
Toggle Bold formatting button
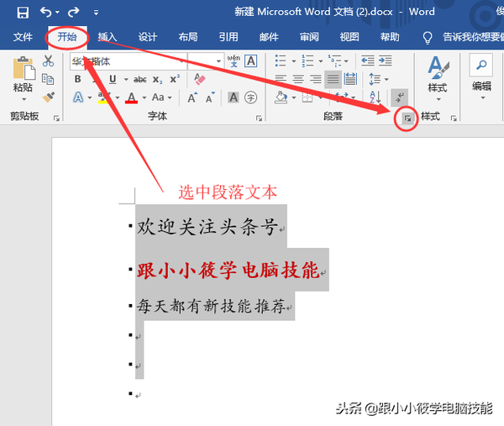(x=77, y=79)
